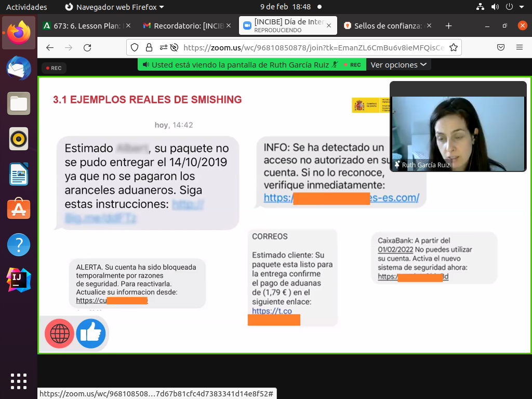Open Thunderbird mail from the dock

point(19,68)
